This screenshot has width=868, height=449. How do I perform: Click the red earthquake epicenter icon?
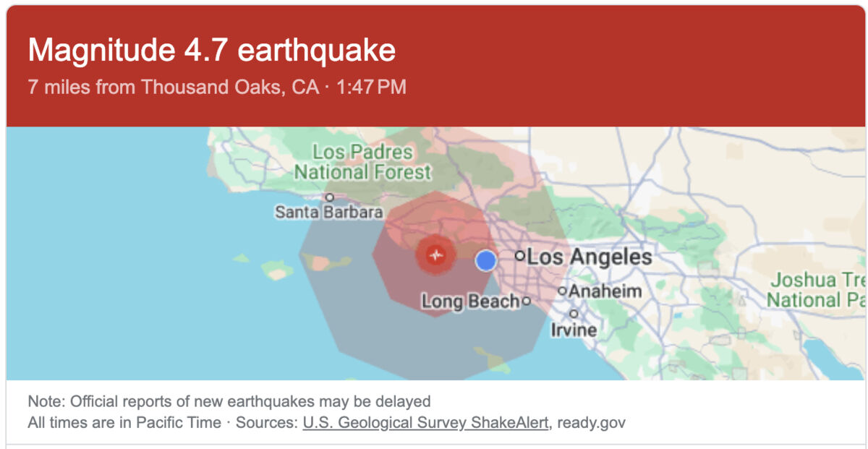[435, 255]
